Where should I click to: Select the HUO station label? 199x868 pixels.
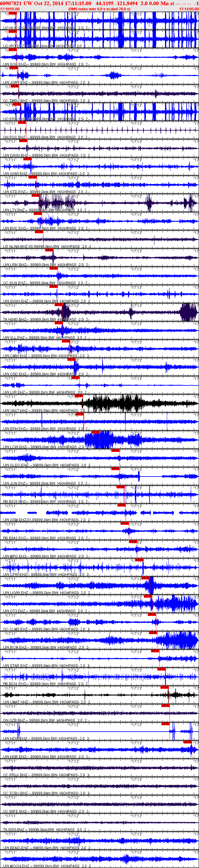tap(46, 28)
